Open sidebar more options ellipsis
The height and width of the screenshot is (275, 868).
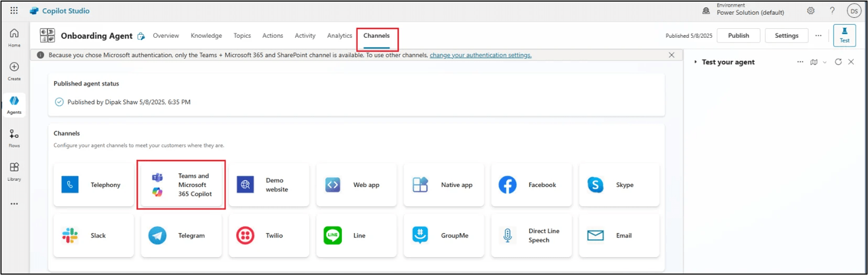(x=14, y=204)
